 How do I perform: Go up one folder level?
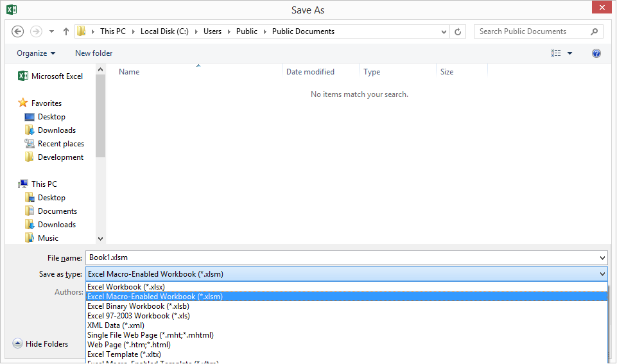tap(65, 31)
